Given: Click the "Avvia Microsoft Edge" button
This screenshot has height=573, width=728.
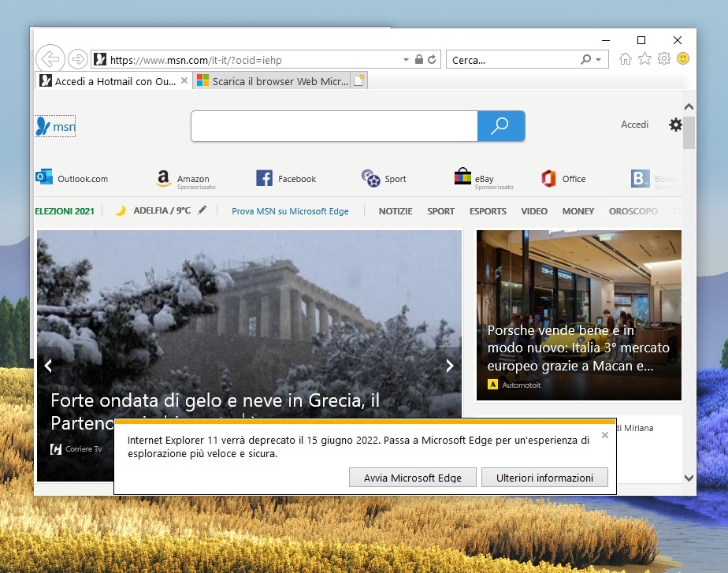Looking at the screenshot, I should click(x=412, y=477).
